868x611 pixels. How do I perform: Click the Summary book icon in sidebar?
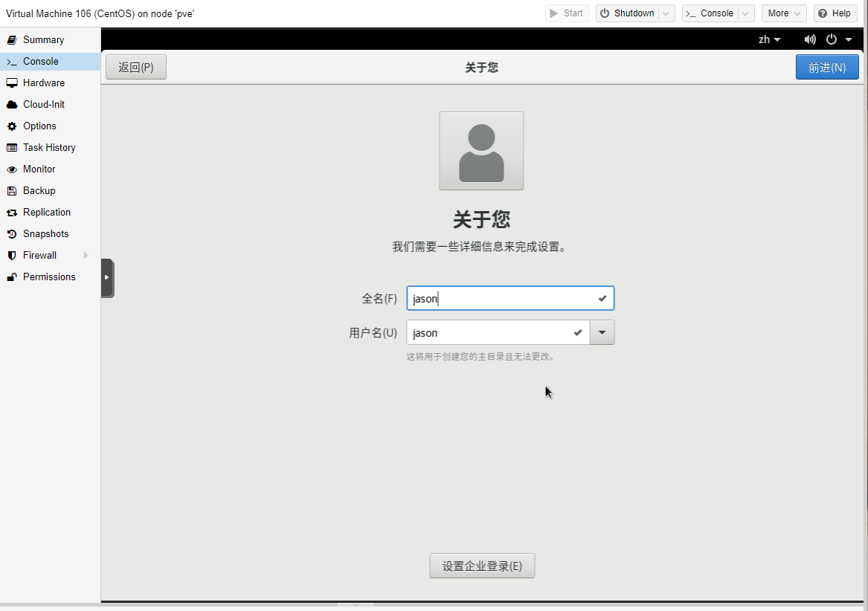(12, 40)
